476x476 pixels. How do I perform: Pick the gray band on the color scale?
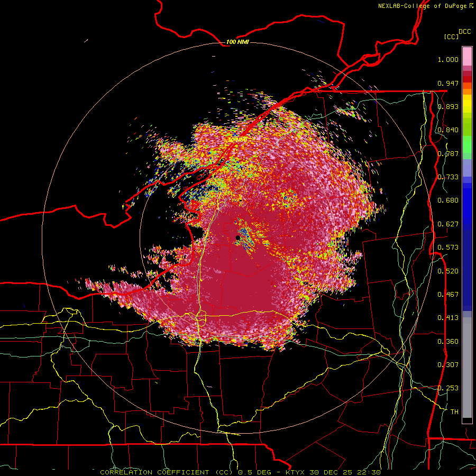click(x=467, y=368)
